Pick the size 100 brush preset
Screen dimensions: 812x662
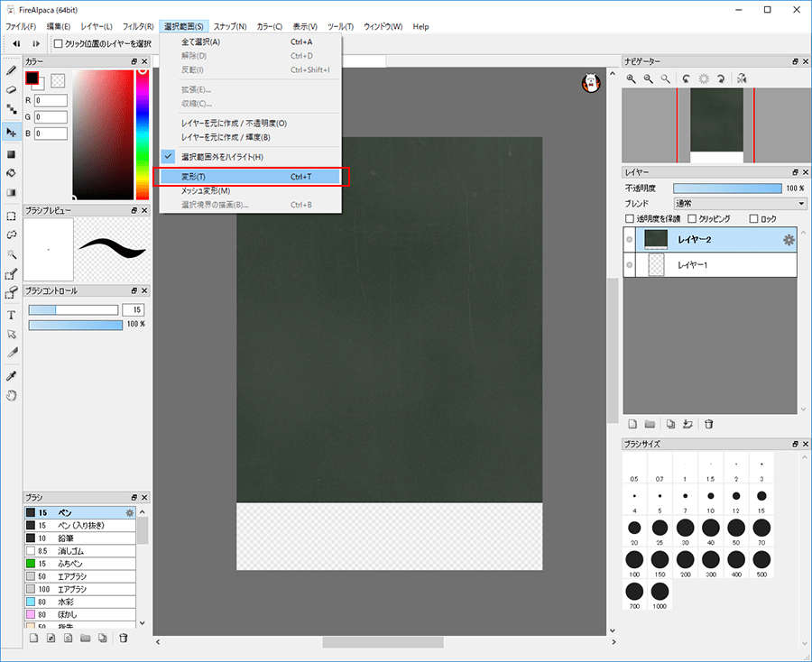coord(633,561)
